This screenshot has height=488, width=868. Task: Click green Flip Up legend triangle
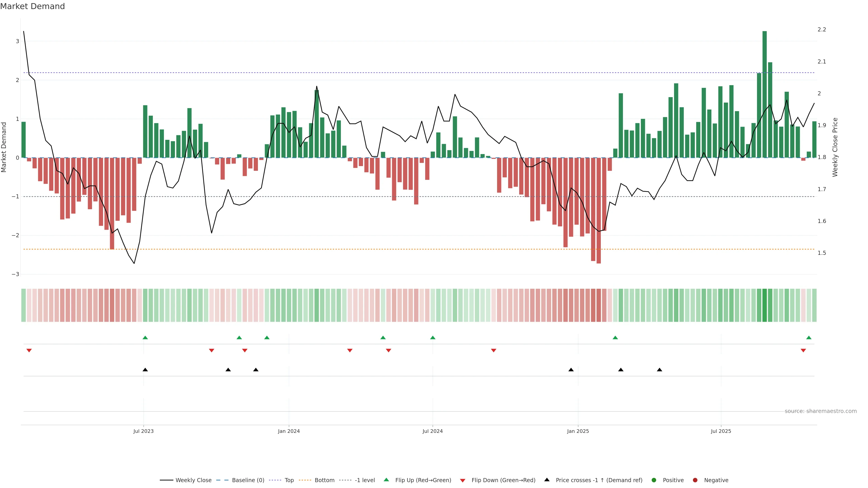387,480
